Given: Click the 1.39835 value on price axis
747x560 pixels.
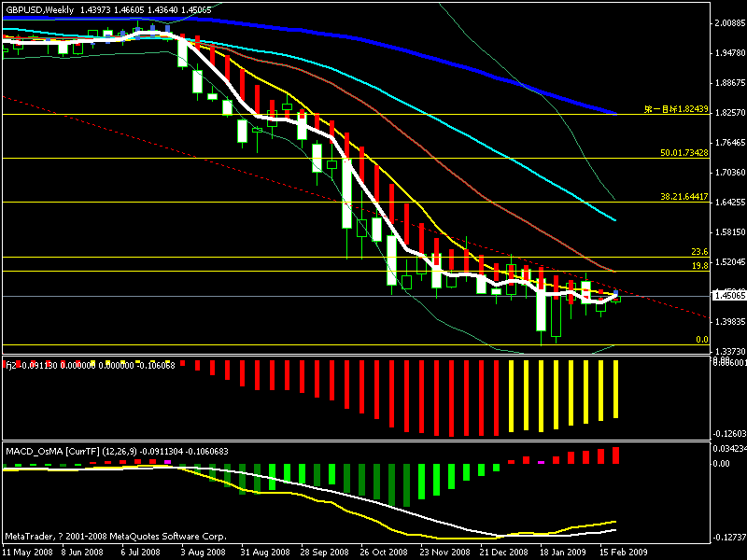Looking at the screenshot, I should point(730,322).
